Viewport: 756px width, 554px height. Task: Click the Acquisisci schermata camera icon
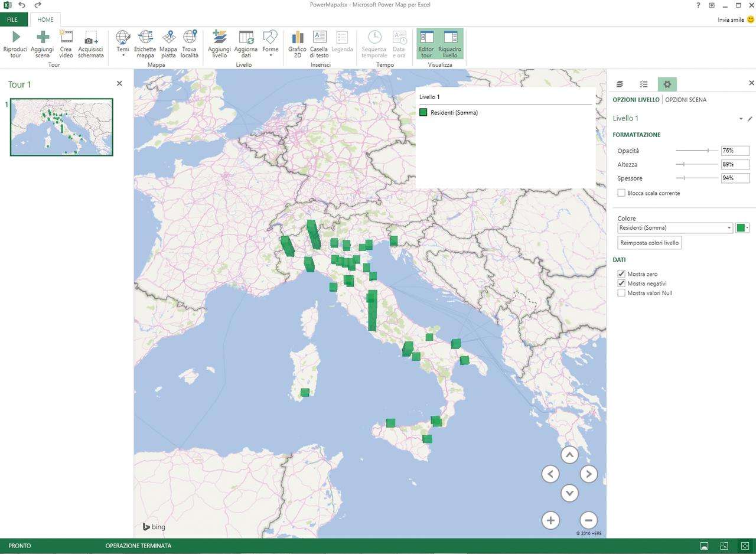[90, 38]
